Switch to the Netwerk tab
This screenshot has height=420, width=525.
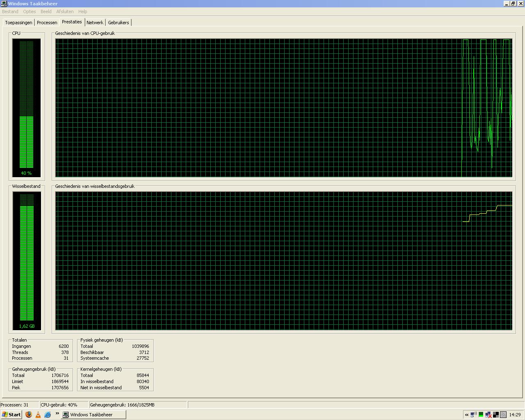tap(95, 23)
